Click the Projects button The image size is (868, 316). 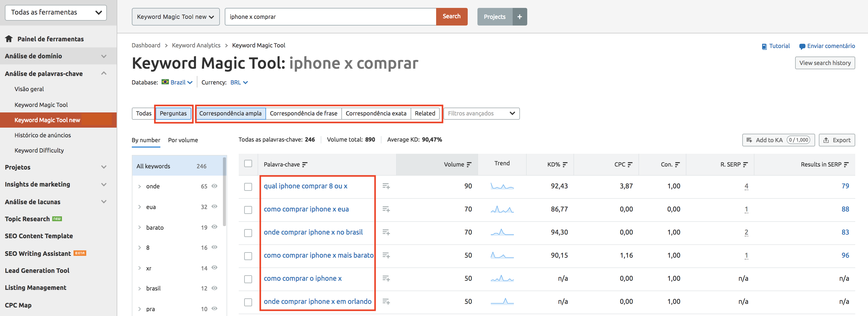(495, 16)
